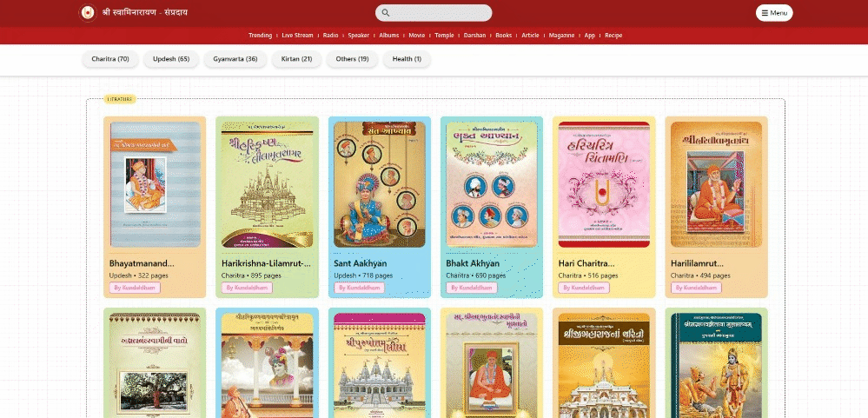Focus the search input field

[434, 13]
